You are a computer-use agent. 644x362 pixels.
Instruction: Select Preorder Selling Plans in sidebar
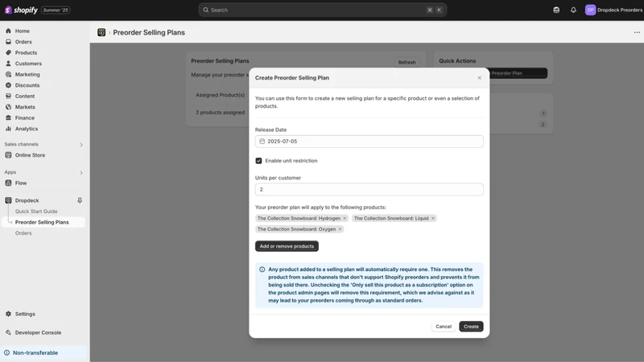pyautogui.click(x=43, y=222)
